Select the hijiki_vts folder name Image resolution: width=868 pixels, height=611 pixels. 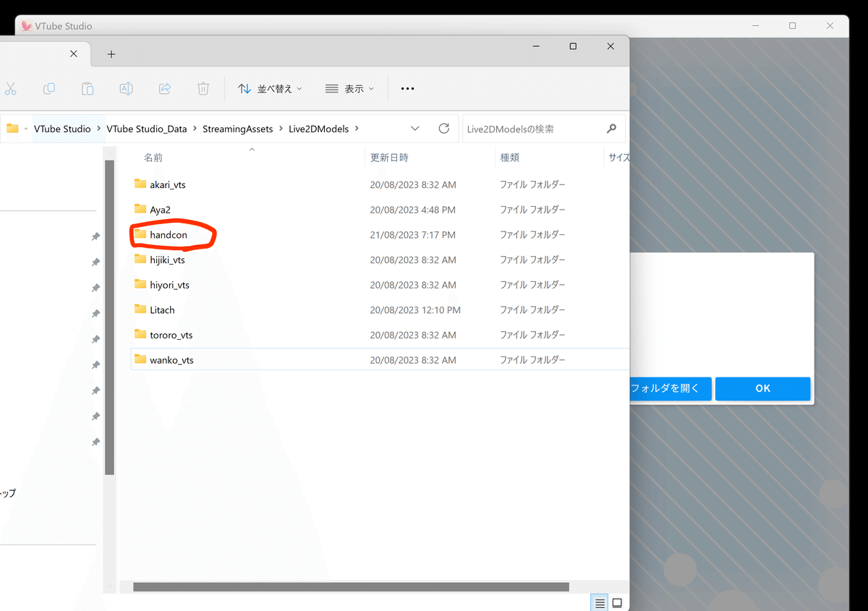click(x=167, y=260)
